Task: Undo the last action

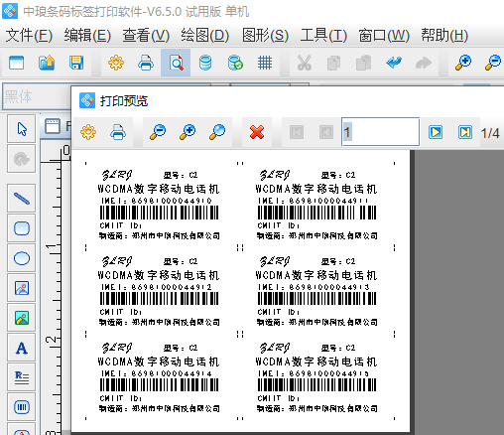Action: (x=394, y=63)
